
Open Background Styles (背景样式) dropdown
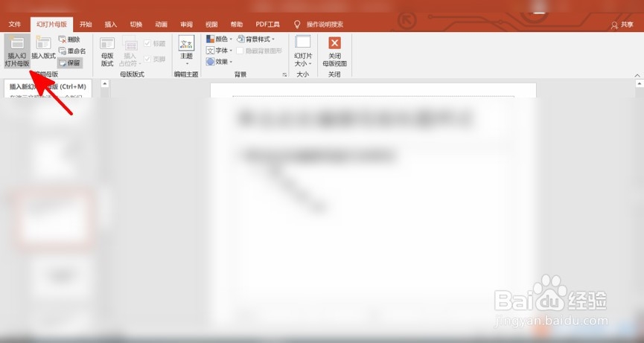tap(256, 39)
